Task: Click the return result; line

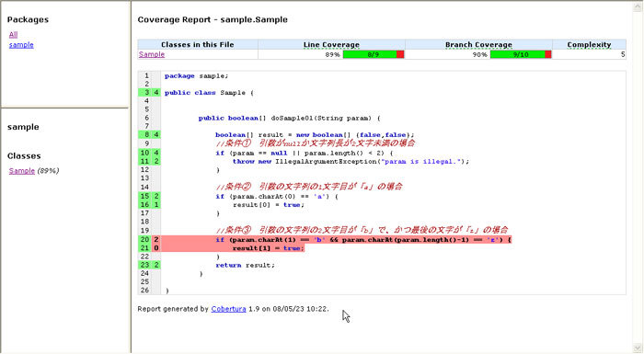Action: (x=246, y=266)
